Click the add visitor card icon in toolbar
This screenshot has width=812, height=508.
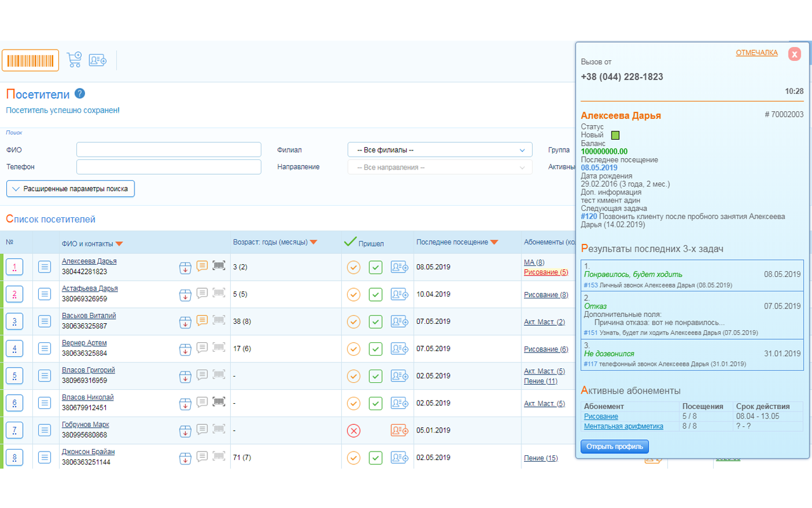click(97, 60)
